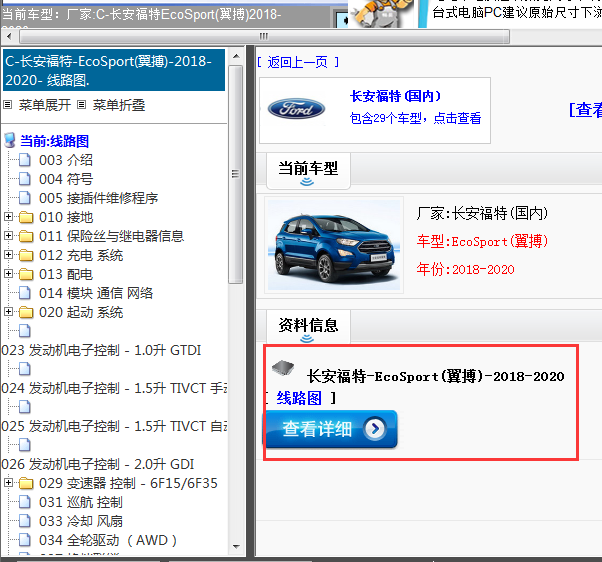Click the 菜单展开 list icon
Viewport: 602px width, 562px height.
(8, 104)
